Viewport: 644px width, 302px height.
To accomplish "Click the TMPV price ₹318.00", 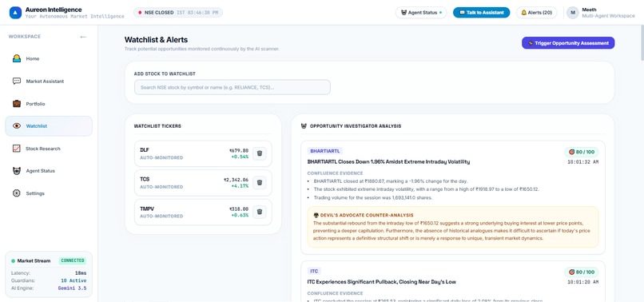I will click(239, 209).
